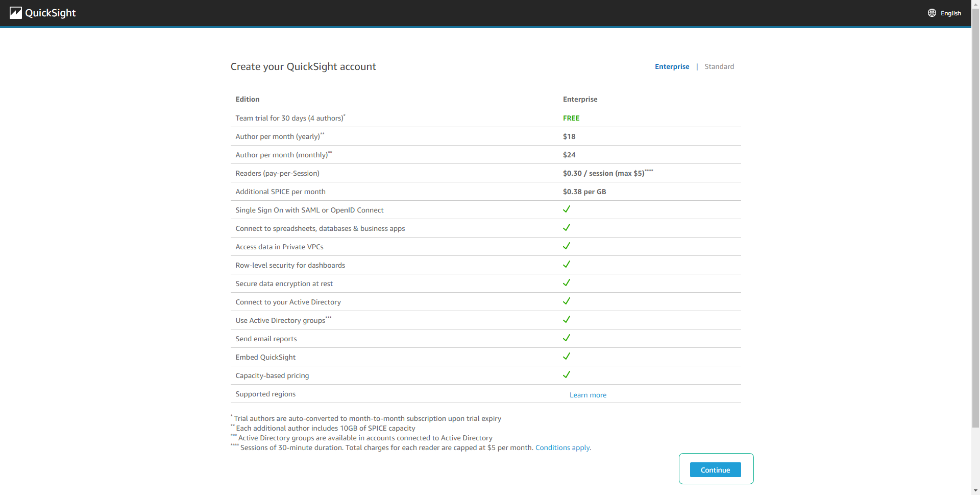Click the Author per month (monthly) label
The height and width of the screenshot is (495, 980).
[284, 154]
